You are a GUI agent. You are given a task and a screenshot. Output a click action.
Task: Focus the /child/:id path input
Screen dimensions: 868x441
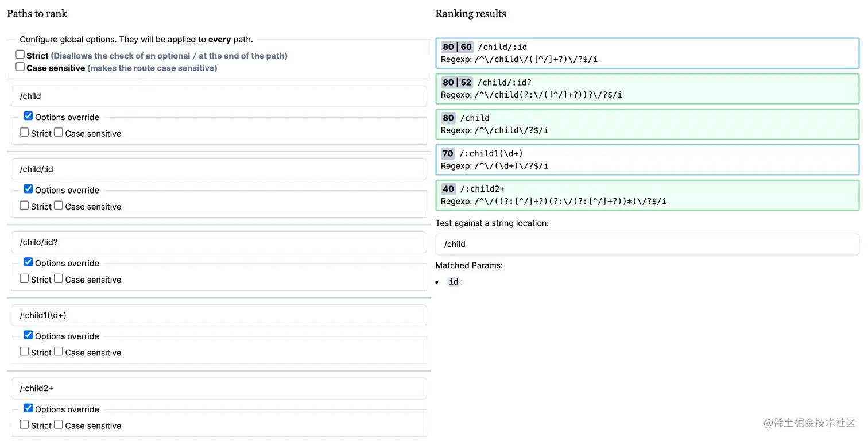[219, 169]
